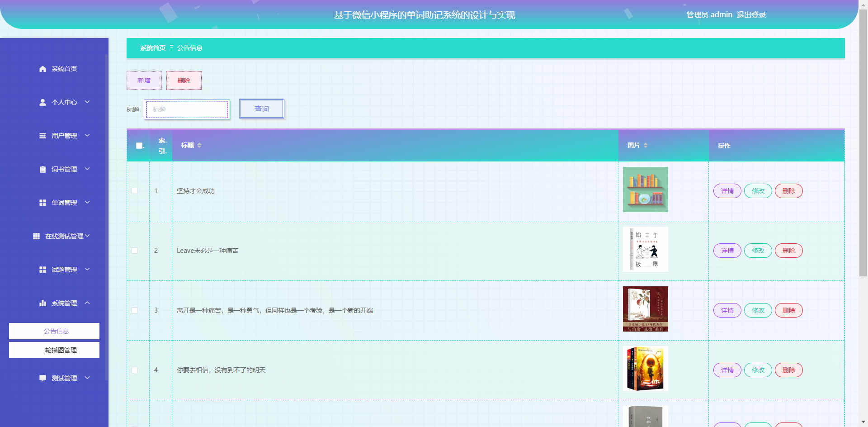
Task: Click the 新增 button to add announcement
Action: coord(144,81)
